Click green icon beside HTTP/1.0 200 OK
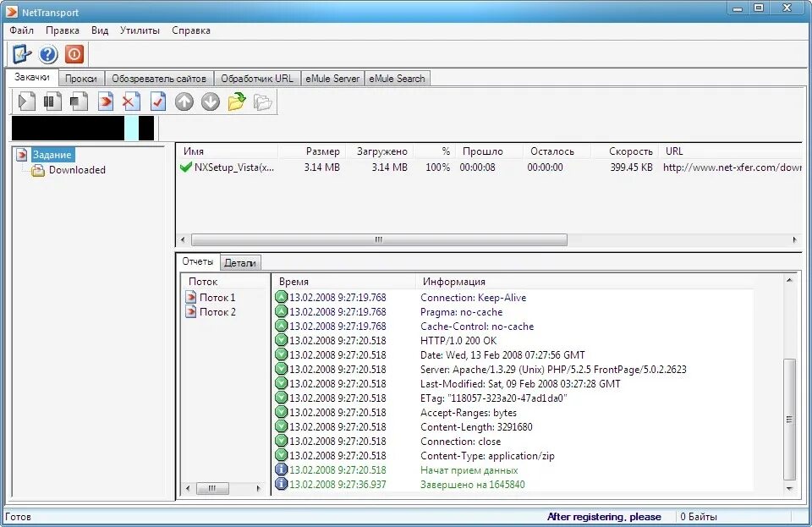 (x=281, y=340)
